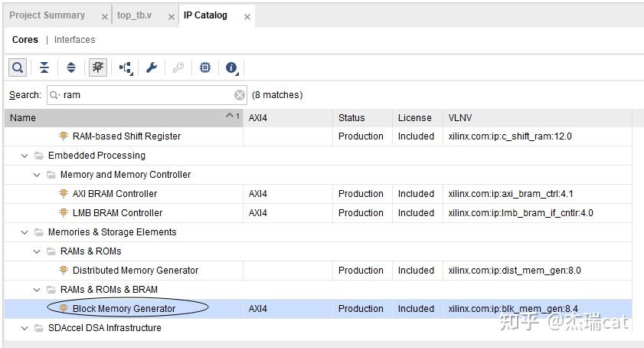
Task: Select the Cores view
Action: [x=25, y=40]
